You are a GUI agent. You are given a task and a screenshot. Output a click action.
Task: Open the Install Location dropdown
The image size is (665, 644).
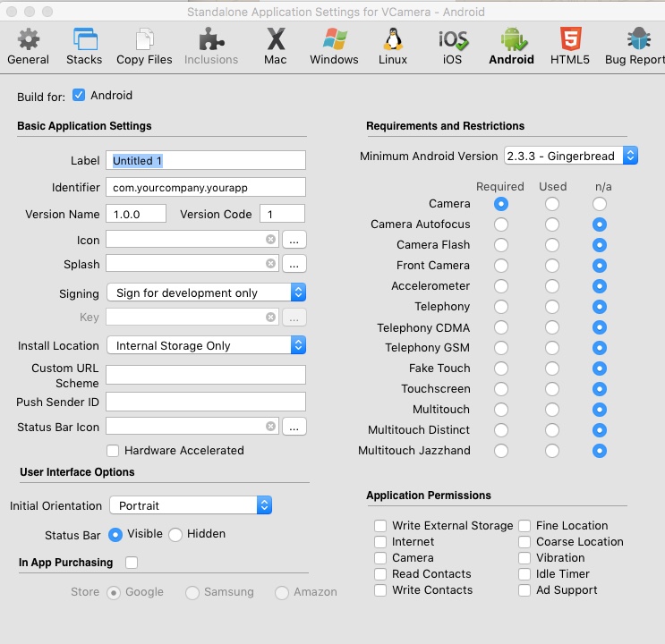[x=206, y=346]
